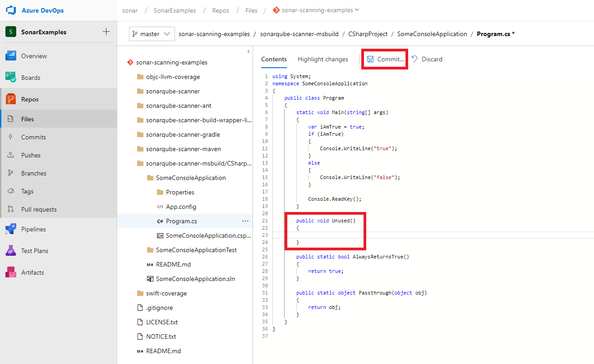Click the sonar organization breadcrumb link
Viewport: 594px width, 364px height.
(130, 10)
